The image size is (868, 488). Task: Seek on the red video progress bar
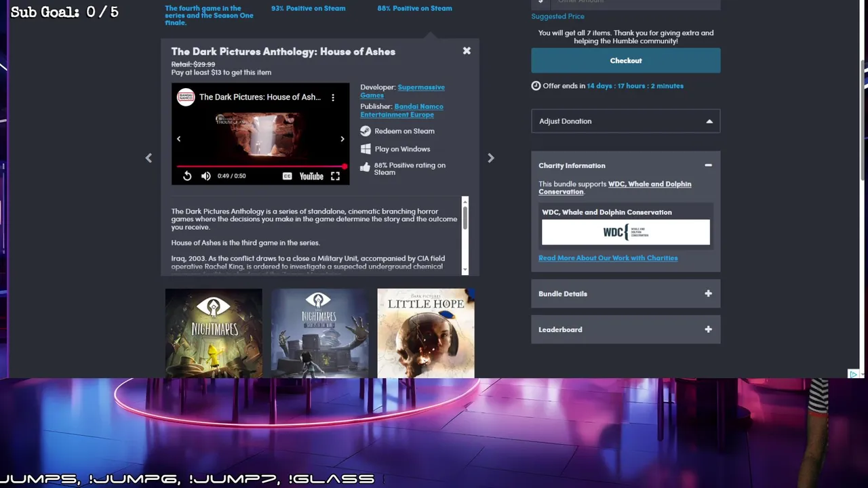[260, 166]
